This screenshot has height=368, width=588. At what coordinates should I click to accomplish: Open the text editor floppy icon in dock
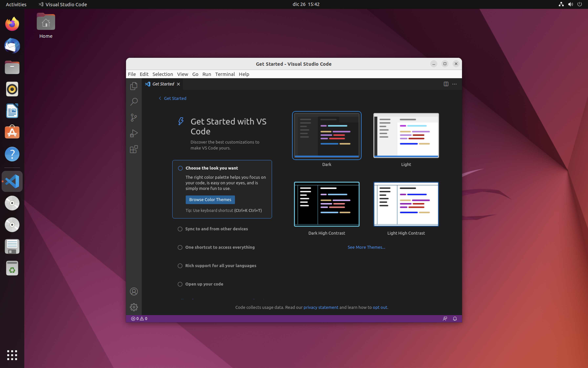pyautogui.click(x=12, y=247)
